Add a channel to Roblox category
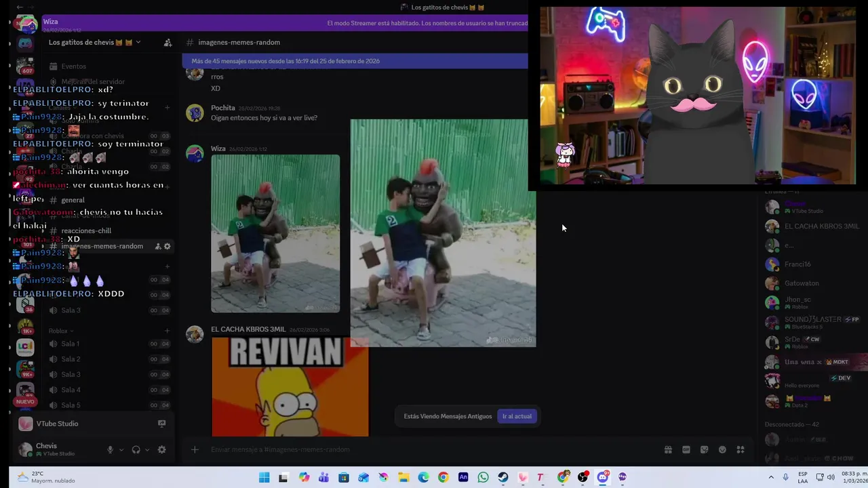 pyautogui.click(x=167, y=331)
